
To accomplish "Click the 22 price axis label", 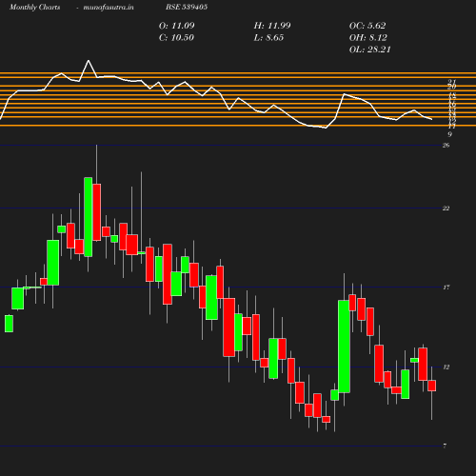I will [446, 208].
